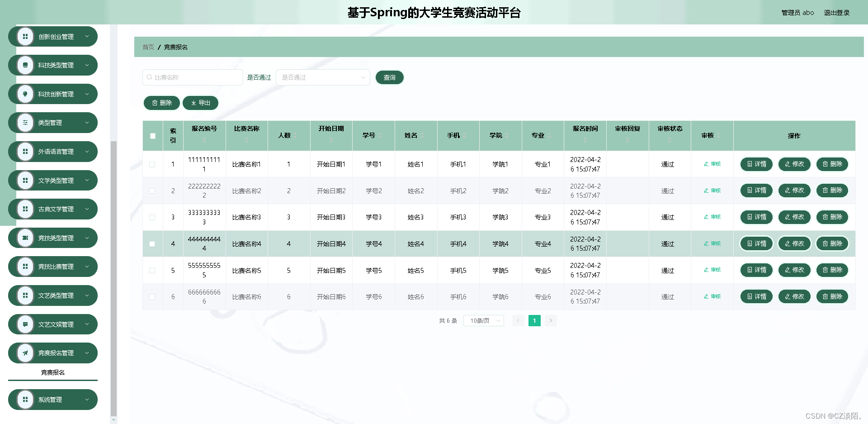
Task: Click the 外语语言管理 sidebar icon
Action: click(x=25, y=152)
